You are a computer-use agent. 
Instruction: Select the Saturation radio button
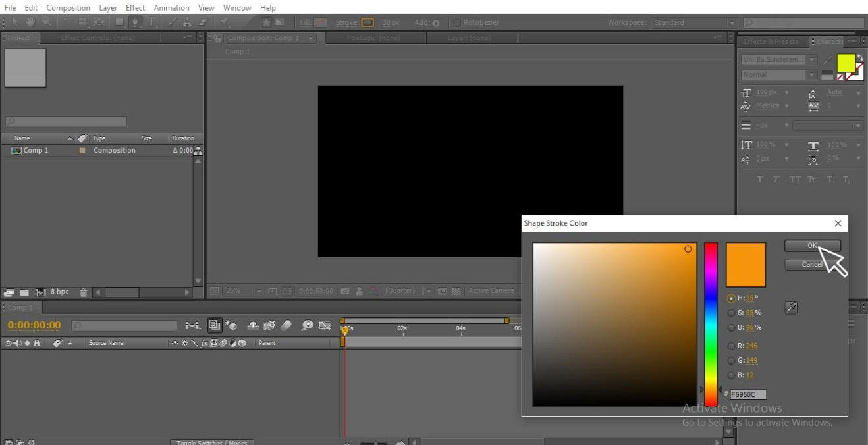[731, 313]
